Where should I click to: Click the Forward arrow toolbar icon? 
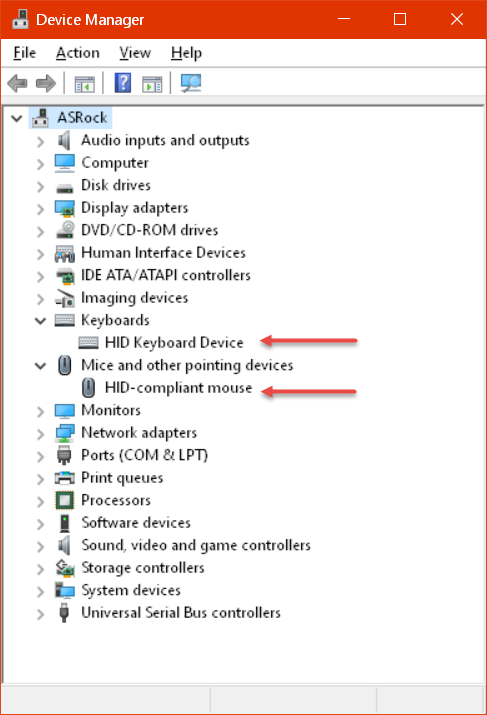click(46, 83)
